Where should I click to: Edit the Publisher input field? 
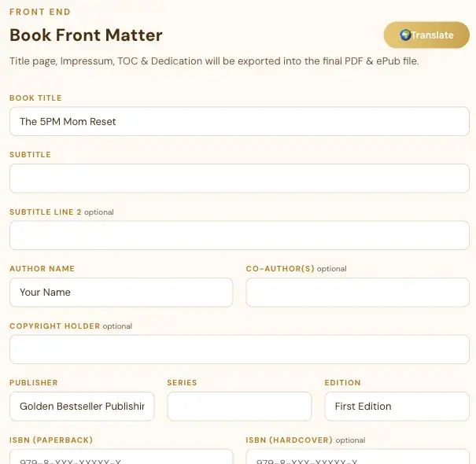click(82, 407)
